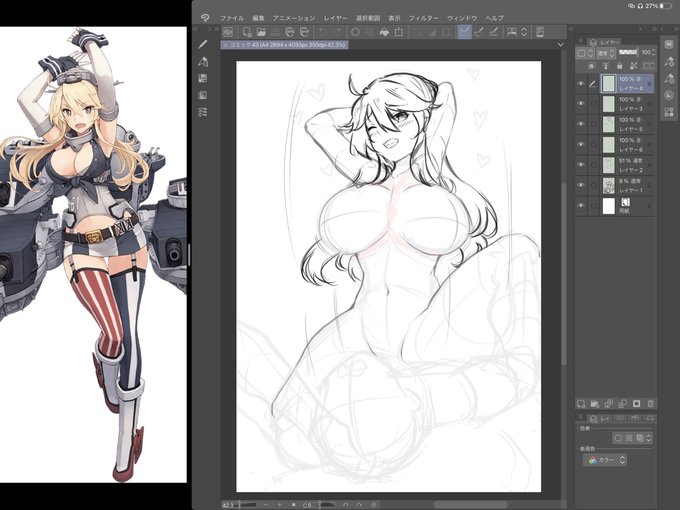The image size is (680, 510).
Task: Open the Sub Tool palette icon on left
Action: click(203, 62)
